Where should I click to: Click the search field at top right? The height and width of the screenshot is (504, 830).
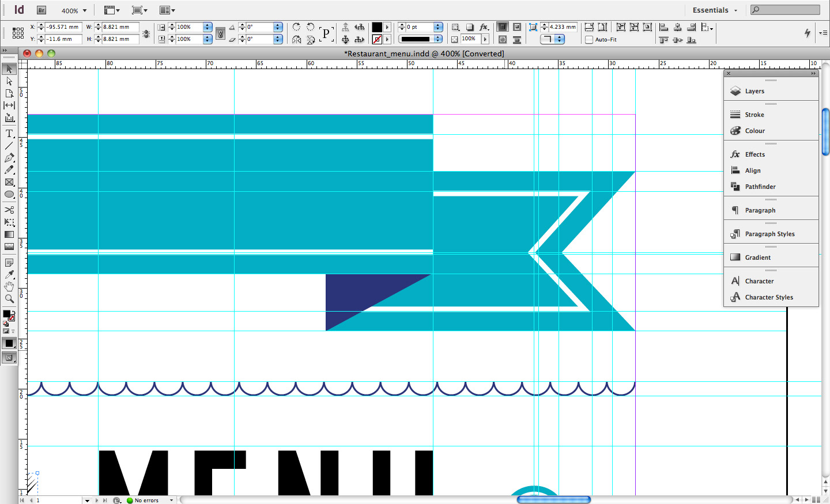(785, 10)
